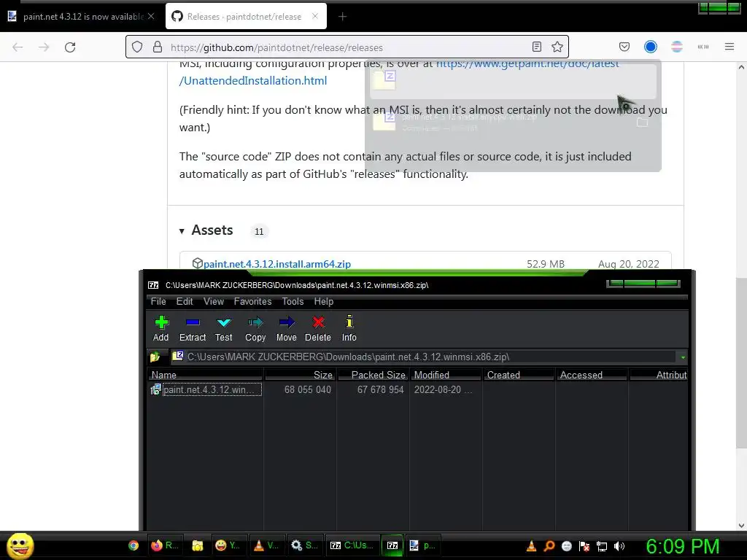Click the Copy toolbar button in 7-Zip

coord(255,329)
